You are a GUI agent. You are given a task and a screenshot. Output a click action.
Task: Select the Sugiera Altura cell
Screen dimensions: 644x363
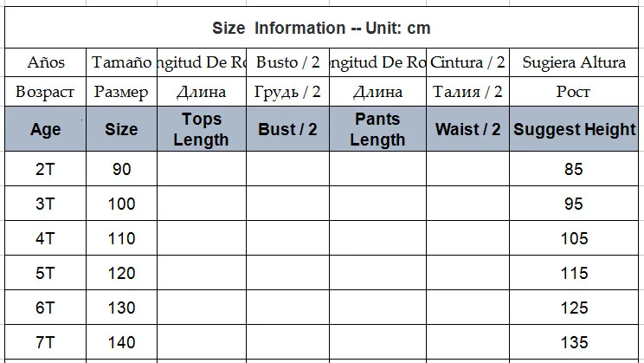(x=574, y=62)
